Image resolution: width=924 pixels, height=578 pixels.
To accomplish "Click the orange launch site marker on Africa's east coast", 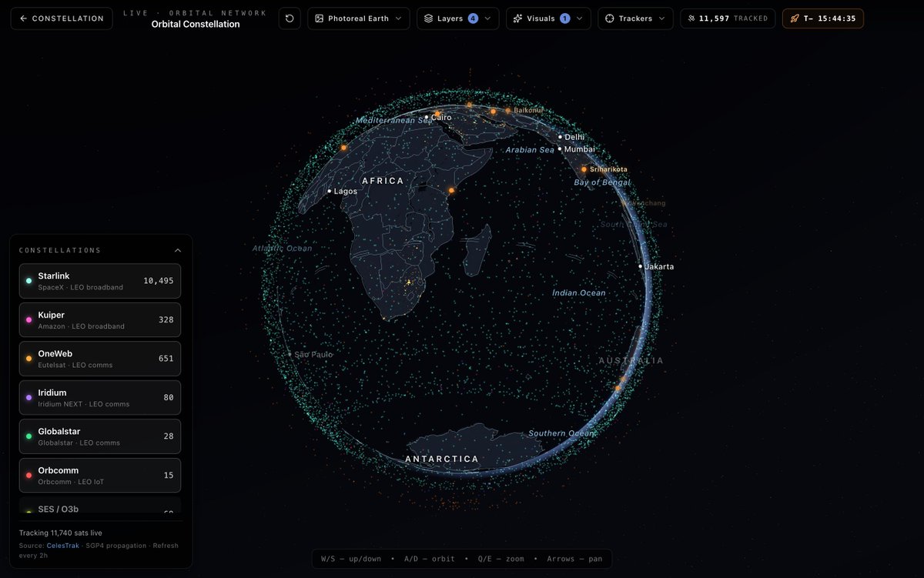I will click(452, 190).
